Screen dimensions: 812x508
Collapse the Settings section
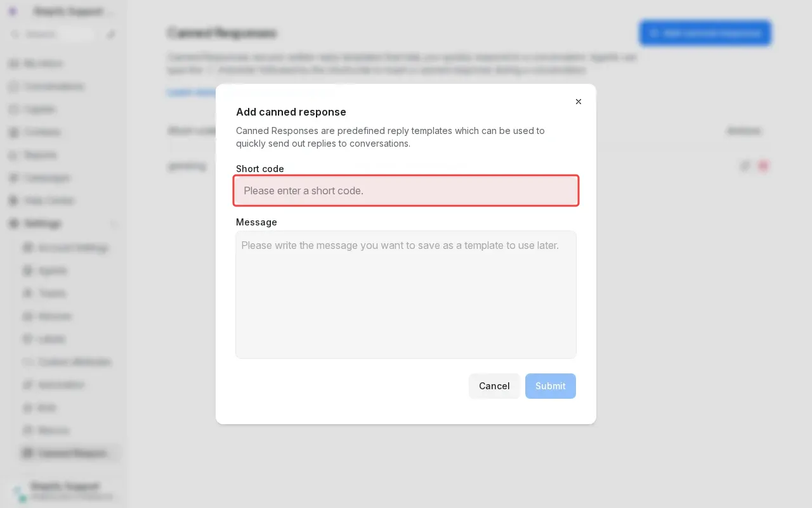pos(114,224)
